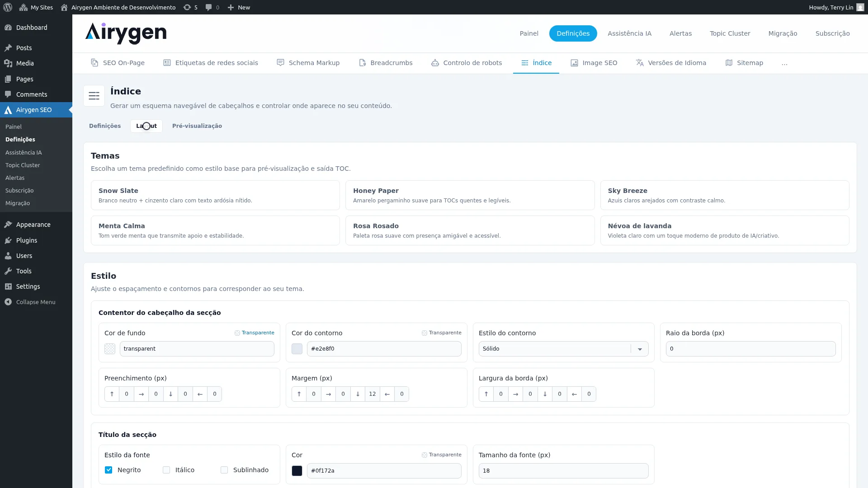The width and height of the screenshot is (868, 488).
Task: Click the Airygen SEO sidebar icon
Action: coord(8,110)
